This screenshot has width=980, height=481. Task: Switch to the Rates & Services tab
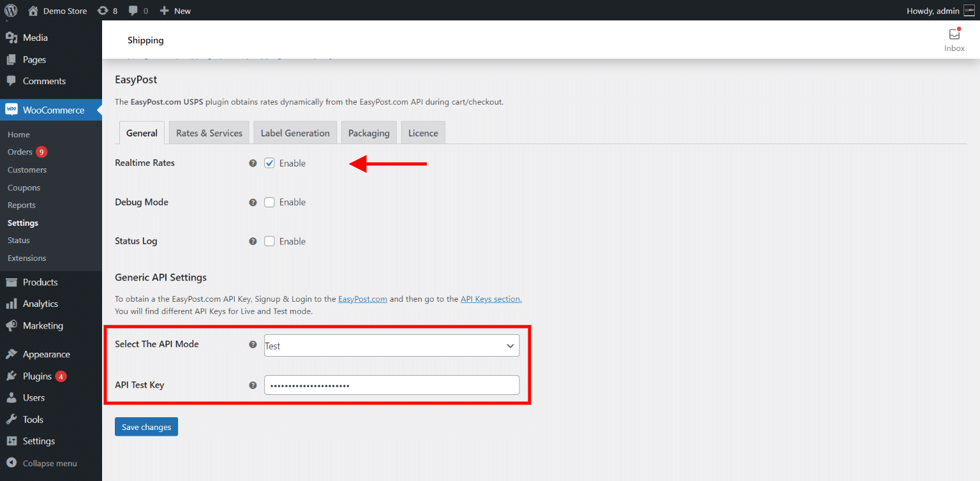[x=209, y=133]
